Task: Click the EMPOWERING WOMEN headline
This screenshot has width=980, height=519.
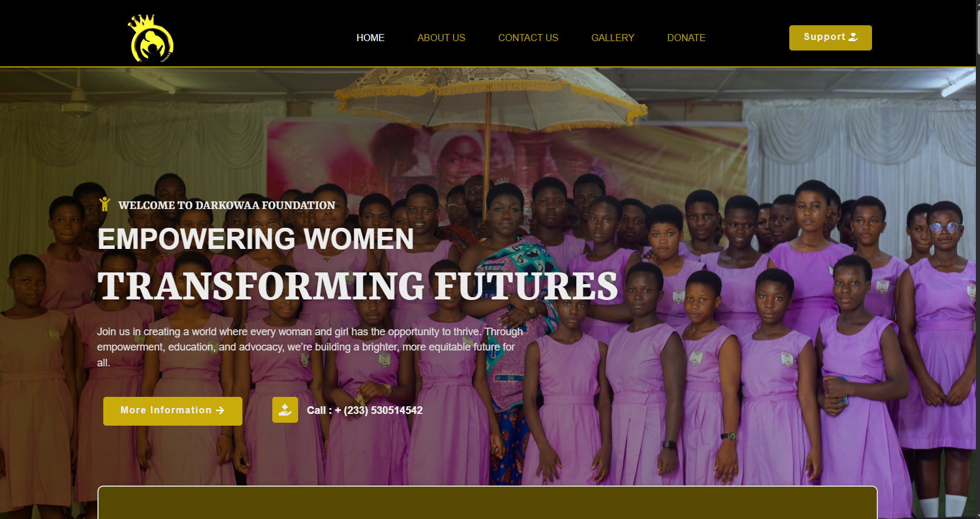Action: click(x=256, y=239)
